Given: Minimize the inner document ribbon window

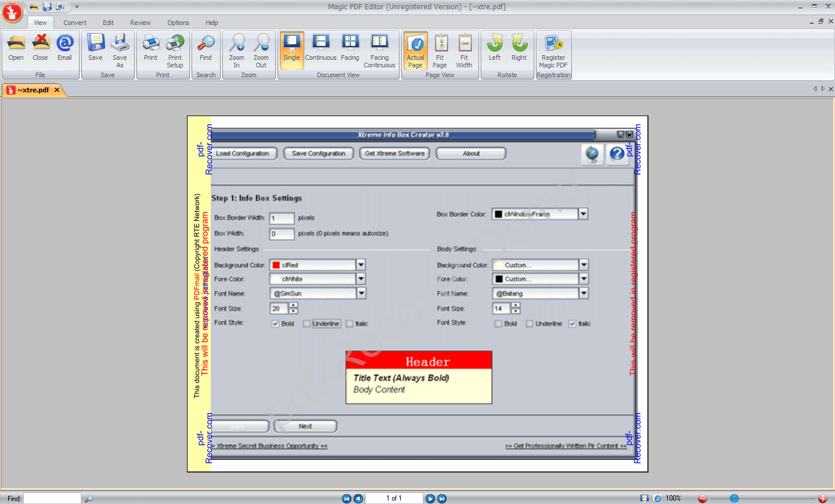Looking at the screenshot, I should 812,22.
